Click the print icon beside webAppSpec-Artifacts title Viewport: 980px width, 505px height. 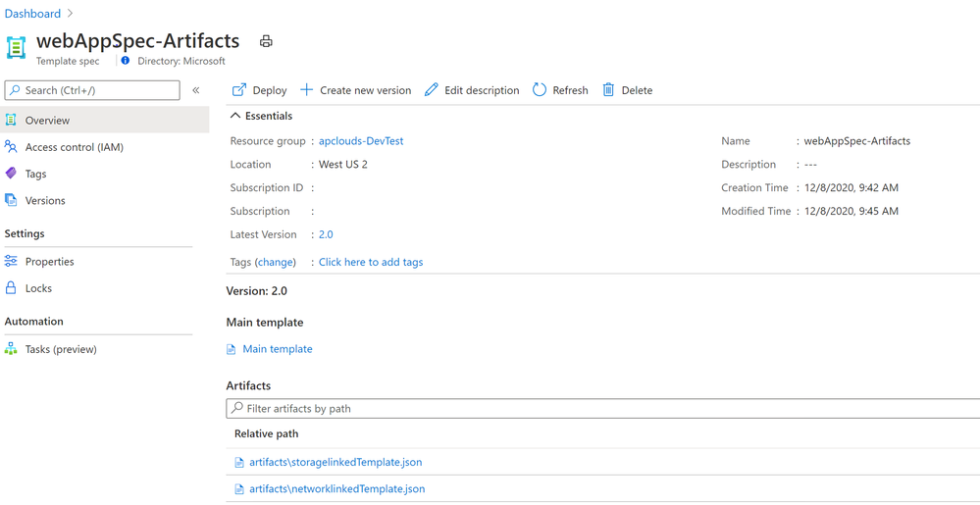coord(266,41)
